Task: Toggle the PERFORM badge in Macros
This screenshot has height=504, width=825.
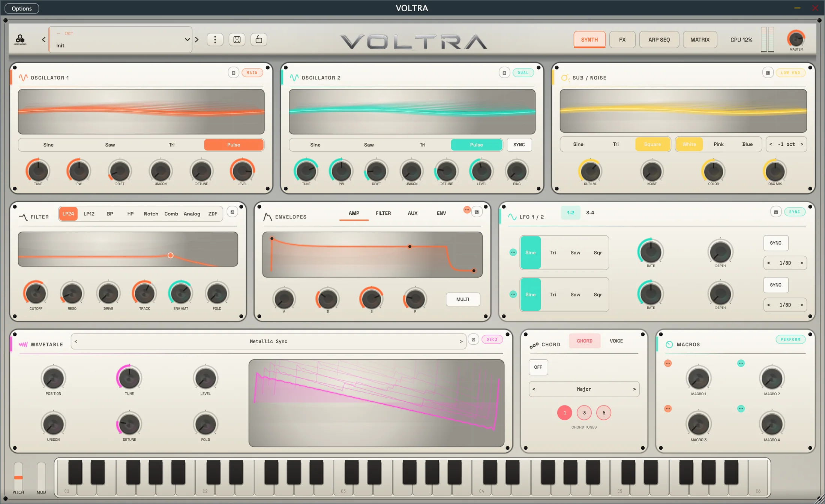Action: tap(790, 339)
